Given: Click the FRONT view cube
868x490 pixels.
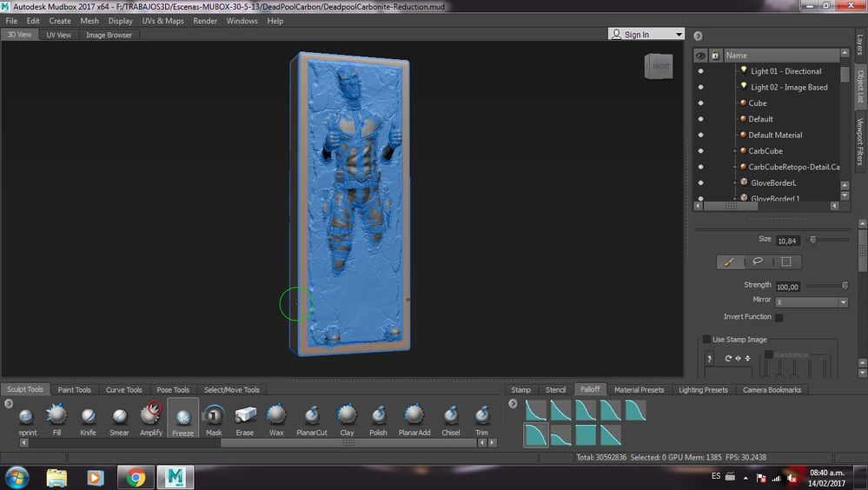Looking at the screenshot, I should click(x=659, y=66).
